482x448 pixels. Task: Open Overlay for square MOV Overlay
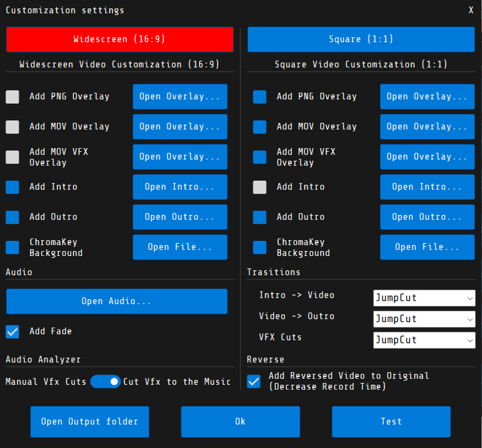427,127
